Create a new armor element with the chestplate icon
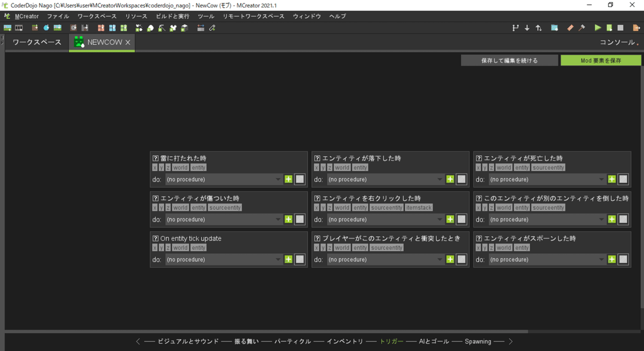 tap(172, 27)
